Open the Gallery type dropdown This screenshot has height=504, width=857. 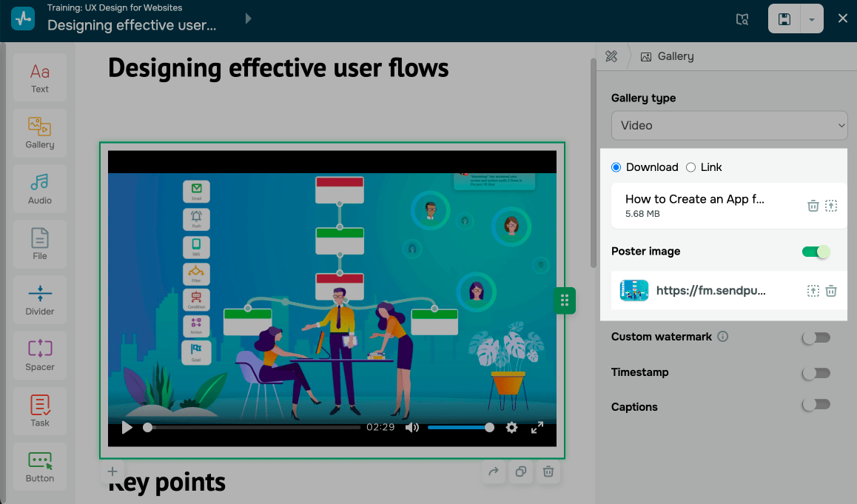pos(729,125)
